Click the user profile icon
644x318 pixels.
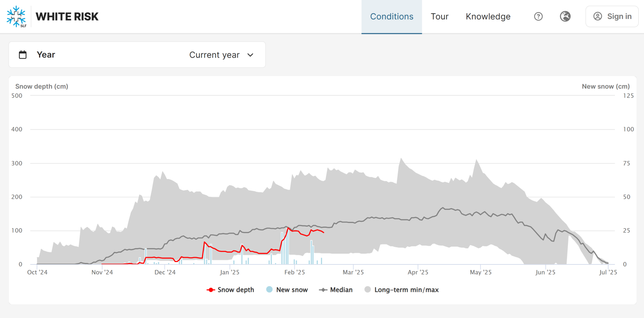(598, 17)
